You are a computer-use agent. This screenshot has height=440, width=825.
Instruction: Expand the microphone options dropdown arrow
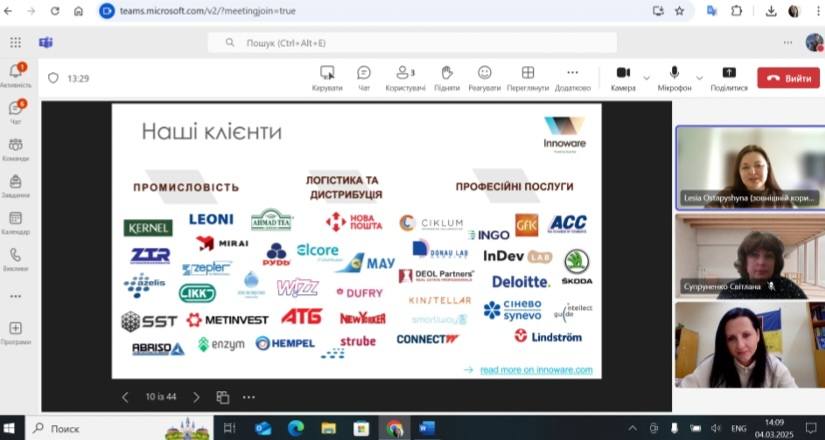point(699,77)
